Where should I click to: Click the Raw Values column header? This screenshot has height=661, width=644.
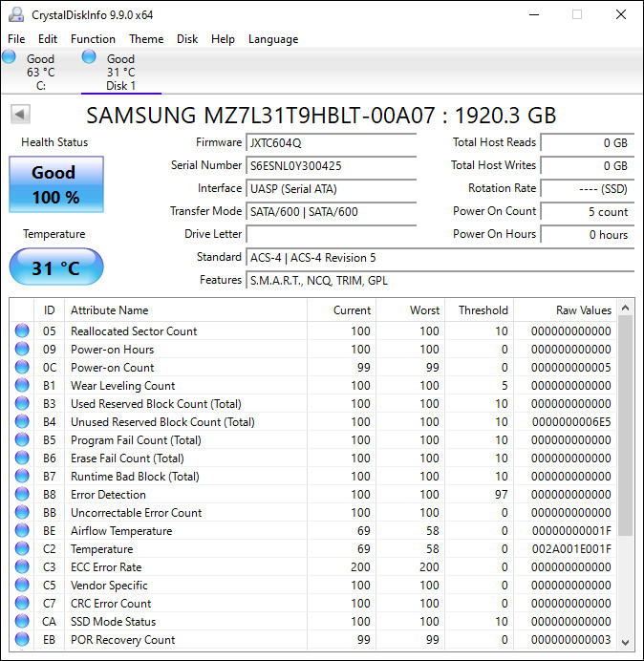(x=565, y=310)
